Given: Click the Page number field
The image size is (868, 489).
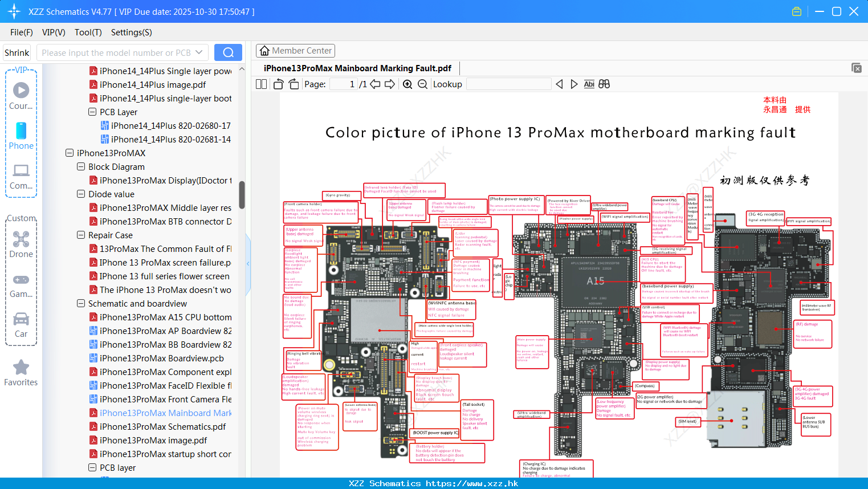Looking at the screenshot, I should click(x=344, y=84).
